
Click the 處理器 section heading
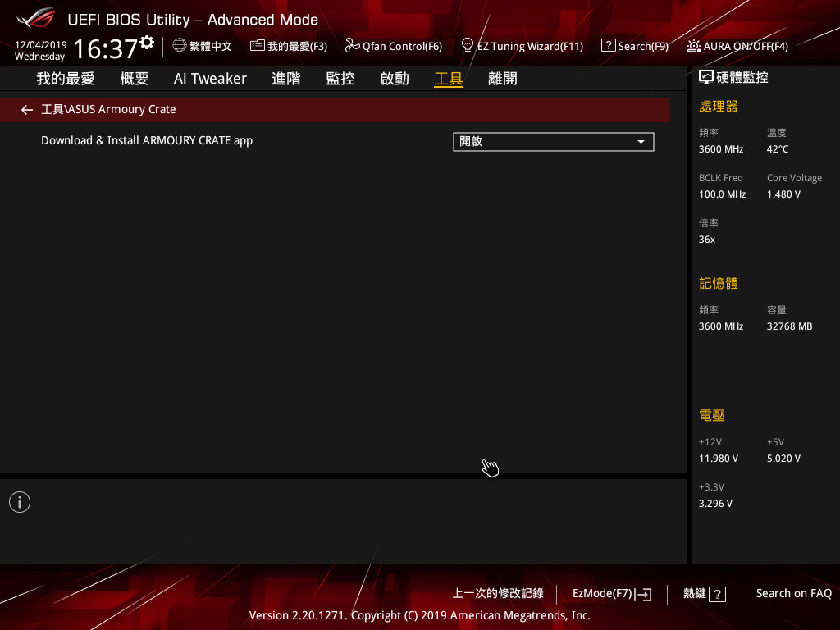[719, 107]
